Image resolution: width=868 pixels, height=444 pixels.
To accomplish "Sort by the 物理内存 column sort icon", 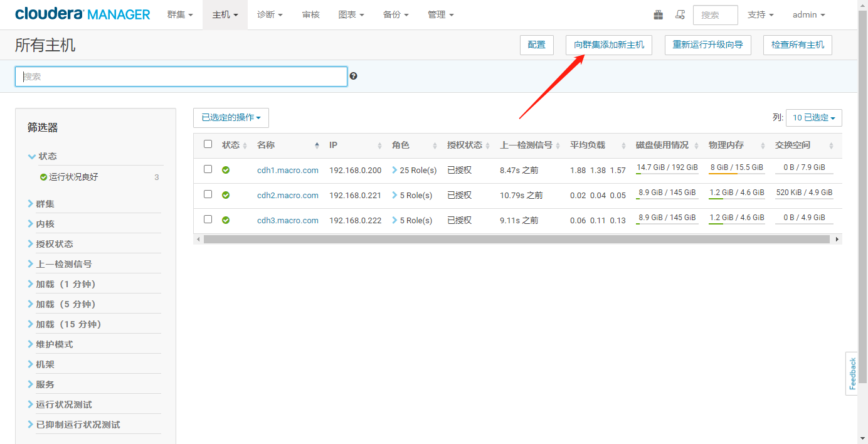I will pyautogui.click(x=763, y=145).
